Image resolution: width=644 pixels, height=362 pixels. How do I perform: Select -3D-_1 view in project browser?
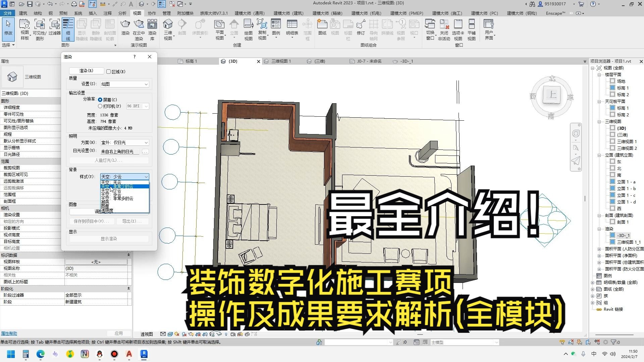coord(624,235)
